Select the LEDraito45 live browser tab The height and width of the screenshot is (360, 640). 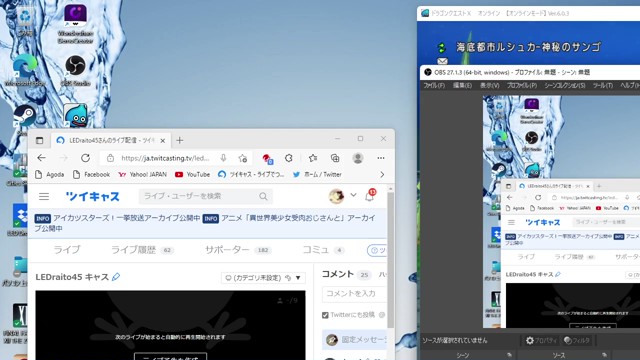111,140
